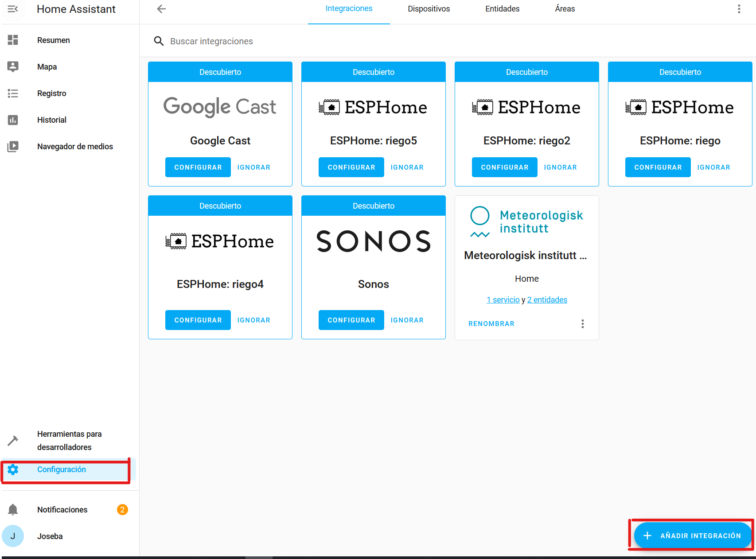756x559 pixels.
Task: Open Navegador de medios in the sidebar
Action: click(x=69, y=146)
